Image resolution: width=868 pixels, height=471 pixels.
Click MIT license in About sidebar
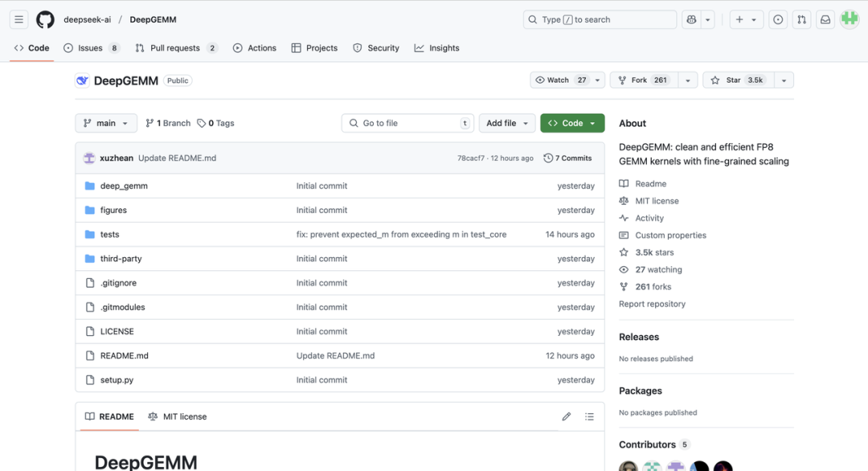[x=657, y=201]
